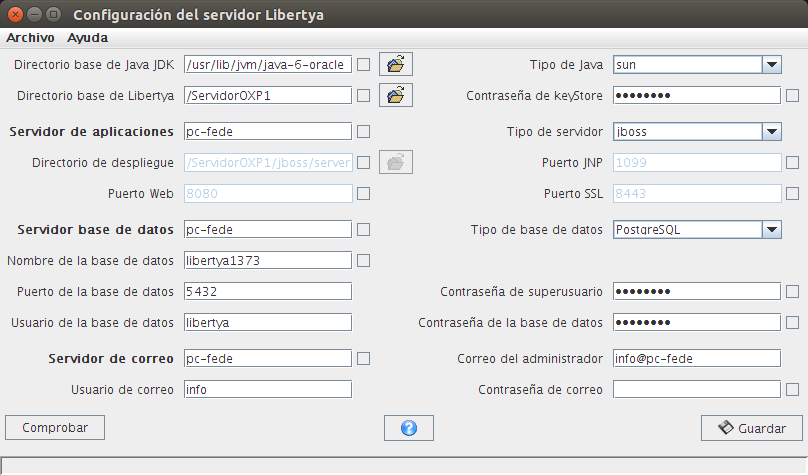Open the Archivo menu
Viewport: 808px width, 475px height.
pyautogui.click(x=30, y=38)
